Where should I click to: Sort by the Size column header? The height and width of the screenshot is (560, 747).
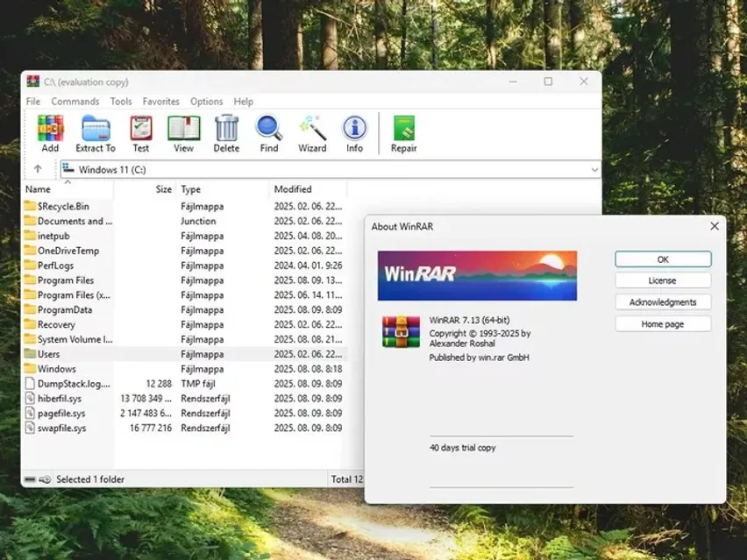(x=146, y=189)
